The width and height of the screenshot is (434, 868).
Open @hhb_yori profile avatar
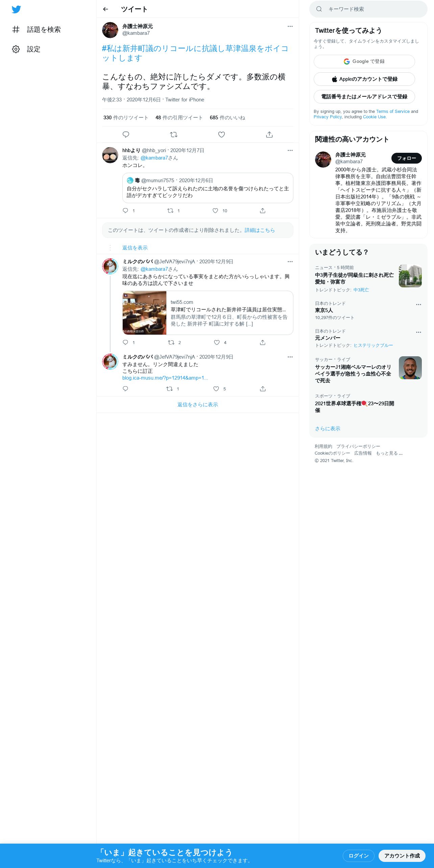[x=110, y=155]
